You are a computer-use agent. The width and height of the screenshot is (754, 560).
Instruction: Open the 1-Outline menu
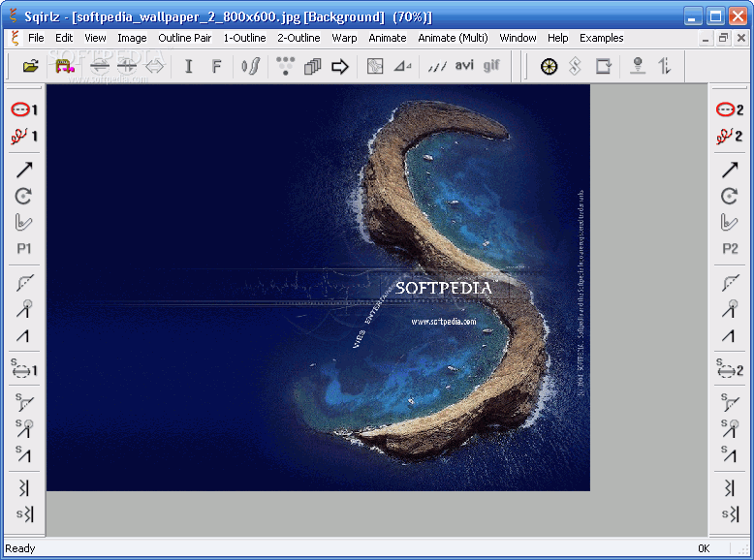tap(245, 38)
